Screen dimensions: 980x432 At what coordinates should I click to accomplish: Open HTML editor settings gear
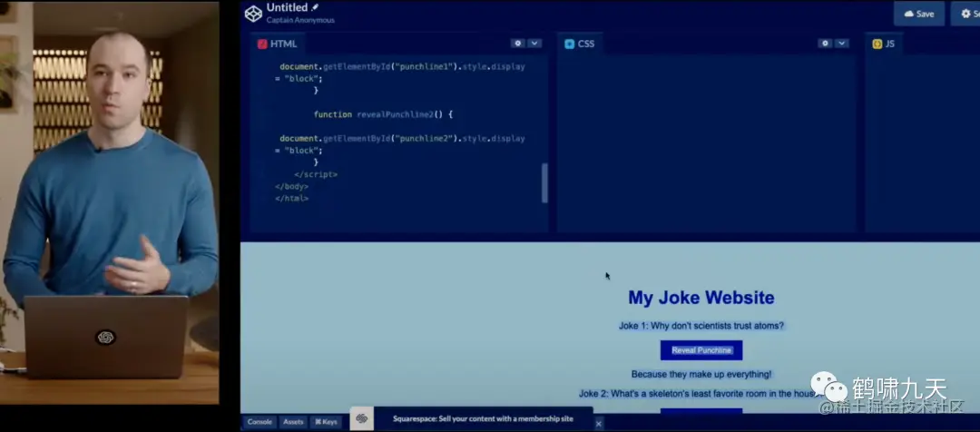click(x=517, y=44)
